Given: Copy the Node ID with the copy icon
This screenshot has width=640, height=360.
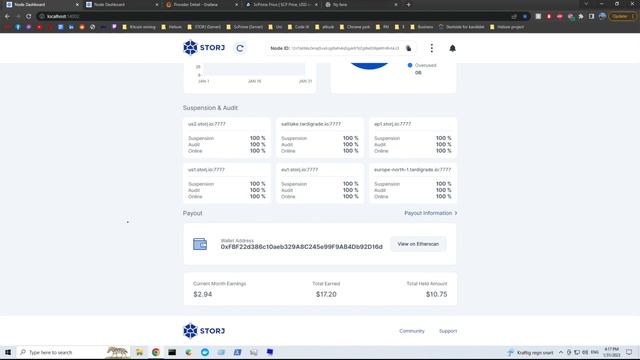Looking at the screenshot, I should coord(409,48).
